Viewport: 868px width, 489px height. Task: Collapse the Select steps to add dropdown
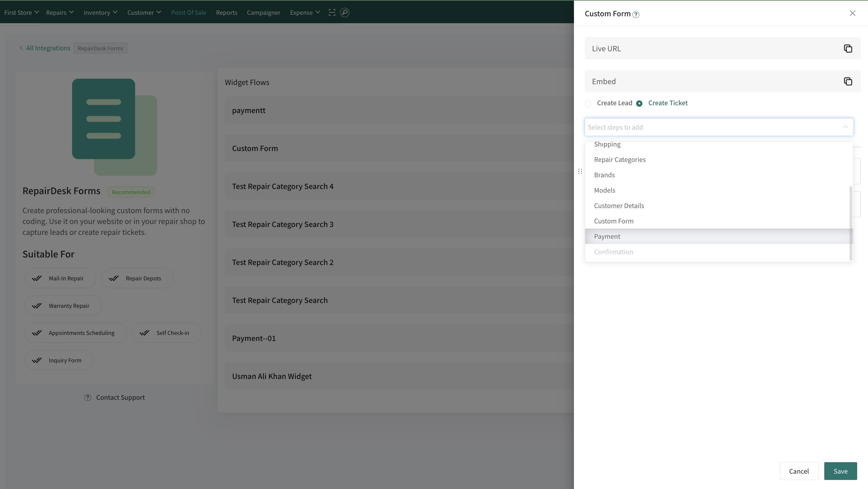coord(845,127)
